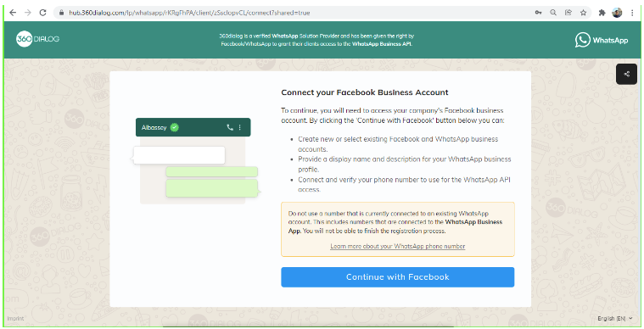Click the black share button on right

pos(626,75)
